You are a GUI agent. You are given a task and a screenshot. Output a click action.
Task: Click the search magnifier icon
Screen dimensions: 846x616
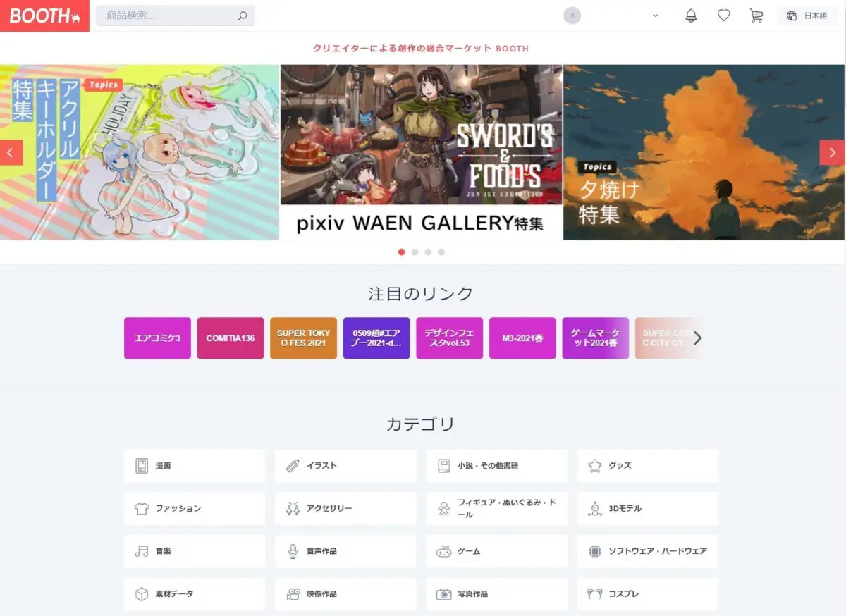(x=243, y=16)
